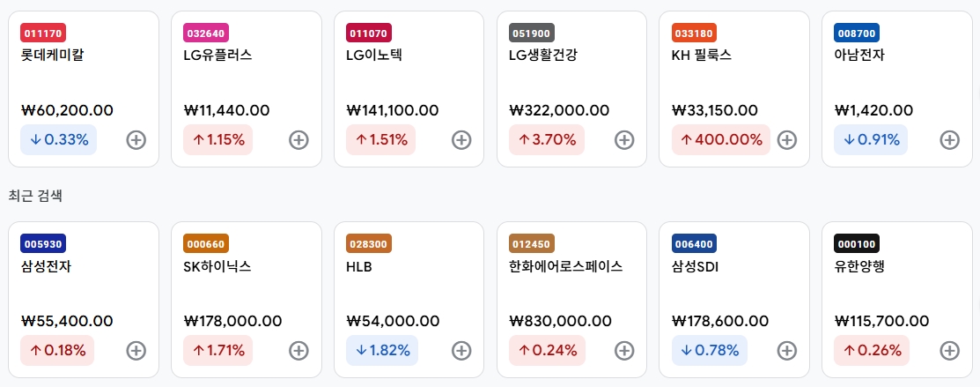Add 유한양행 with the plus icon
The image size is (980, 387).
tap(950, 351)
